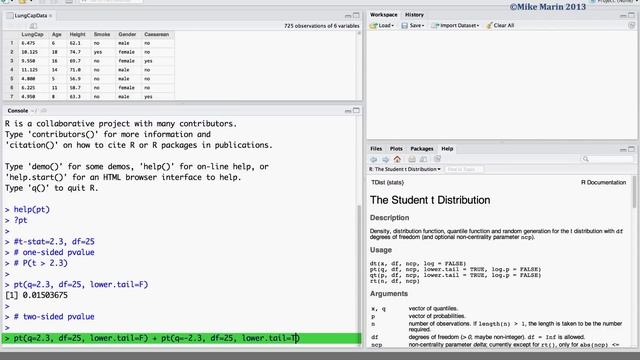
Task: Close the LungCapData tab
Action: coord(51,16)
